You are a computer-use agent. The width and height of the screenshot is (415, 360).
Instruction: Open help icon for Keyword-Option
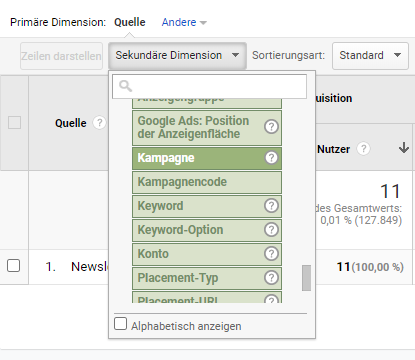click(271, 230)
